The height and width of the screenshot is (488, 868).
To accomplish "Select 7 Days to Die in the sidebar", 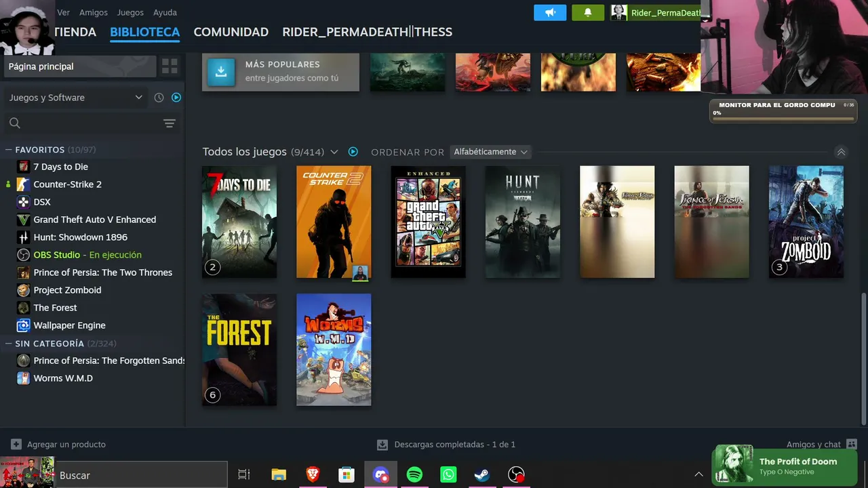I will (61, 167).
